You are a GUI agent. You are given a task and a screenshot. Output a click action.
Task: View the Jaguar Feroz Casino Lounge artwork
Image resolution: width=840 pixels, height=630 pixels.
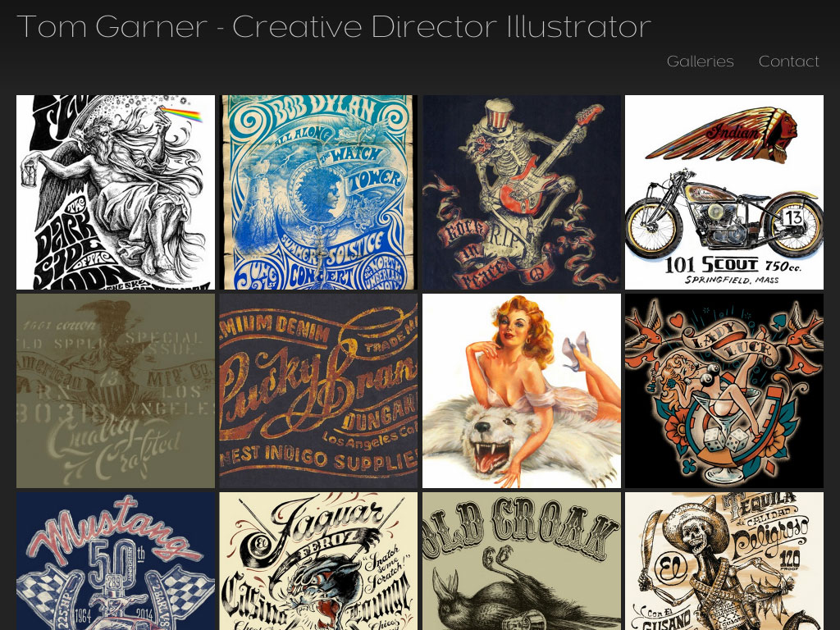[x=318, y=561]
